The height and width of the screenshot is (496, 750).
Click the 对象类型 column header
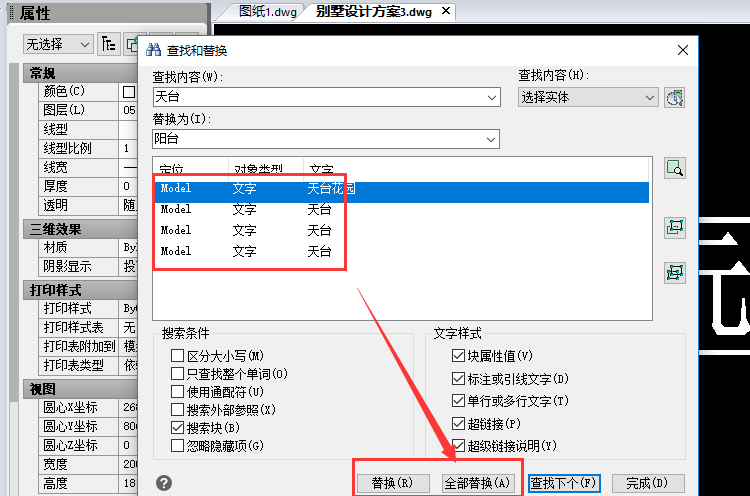click(266, 167)
